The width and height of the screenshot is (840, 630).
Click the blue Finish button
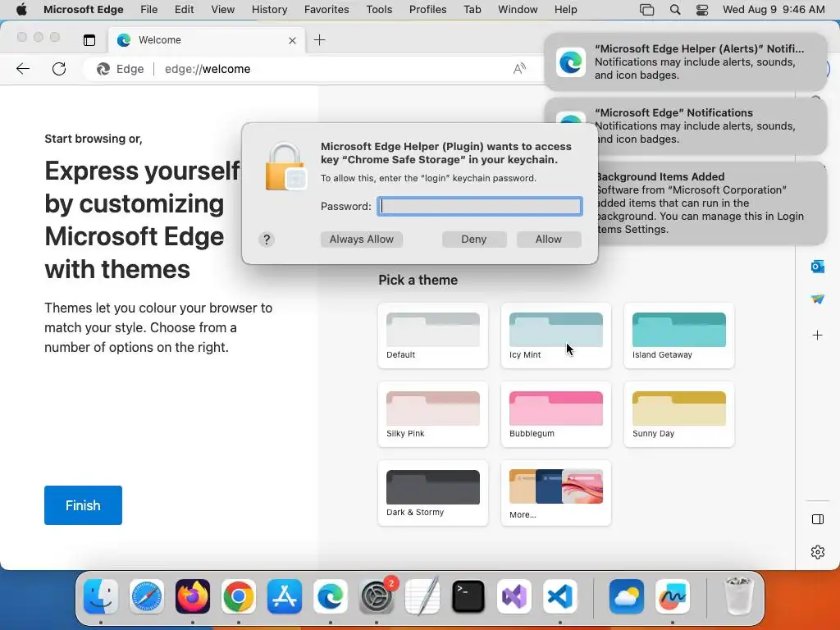[x=83, y=505]
